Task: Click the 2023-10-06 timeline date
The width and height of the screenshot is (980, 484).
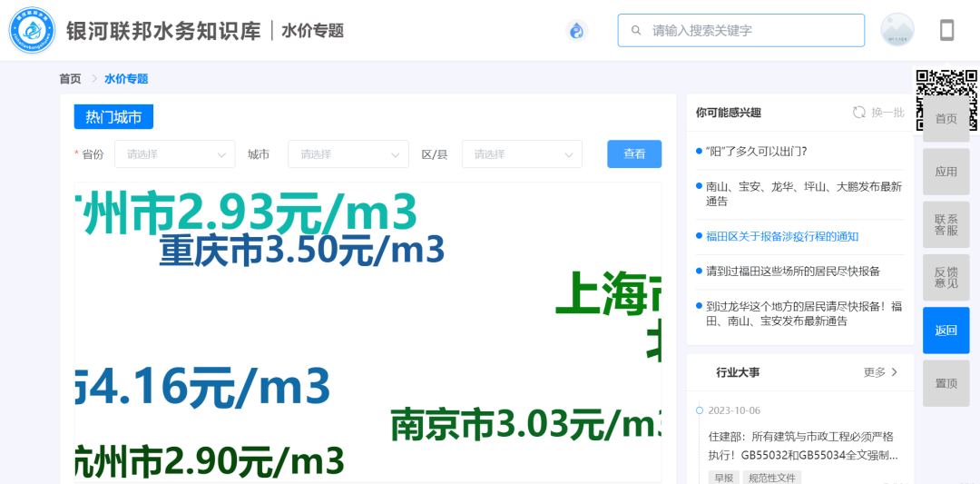Action: point(734,410)
